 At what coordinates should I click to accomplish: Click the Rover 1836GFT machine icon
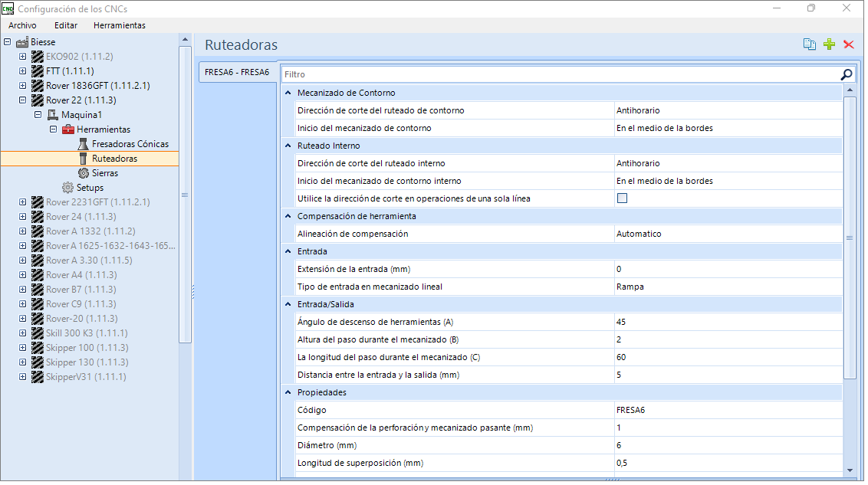[37, 86]
